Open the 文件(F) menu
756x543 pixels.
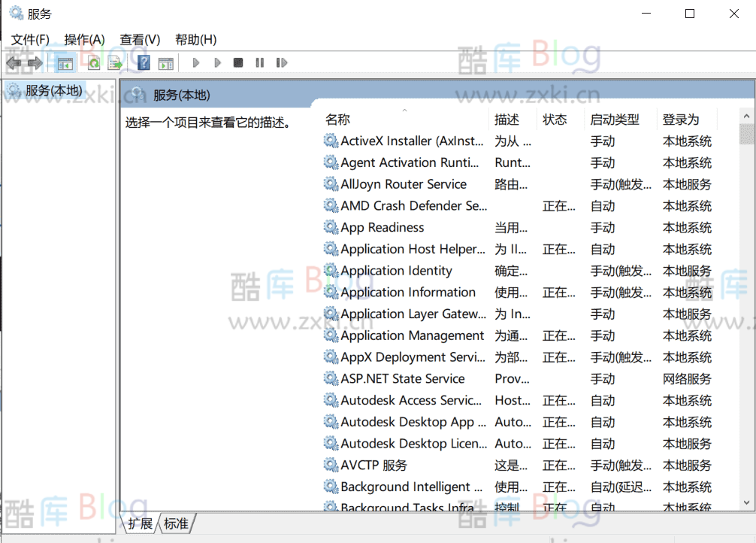click(x=30, y=39)
